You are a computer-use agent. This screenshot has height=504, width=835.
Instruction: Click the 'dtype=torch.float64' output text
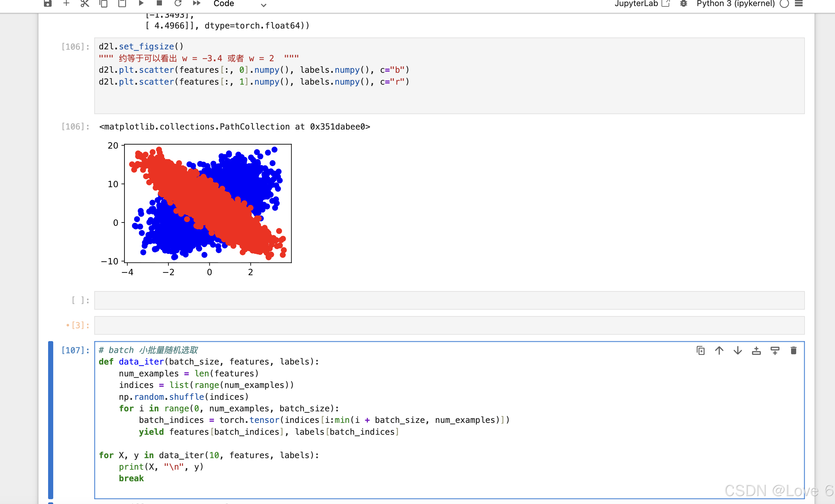tap(257, 26)
